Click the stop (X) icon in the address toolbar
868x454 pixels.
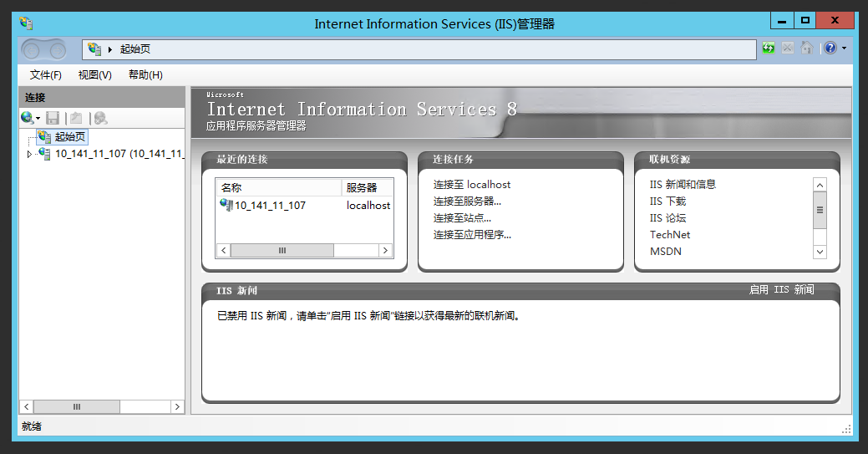787,48
